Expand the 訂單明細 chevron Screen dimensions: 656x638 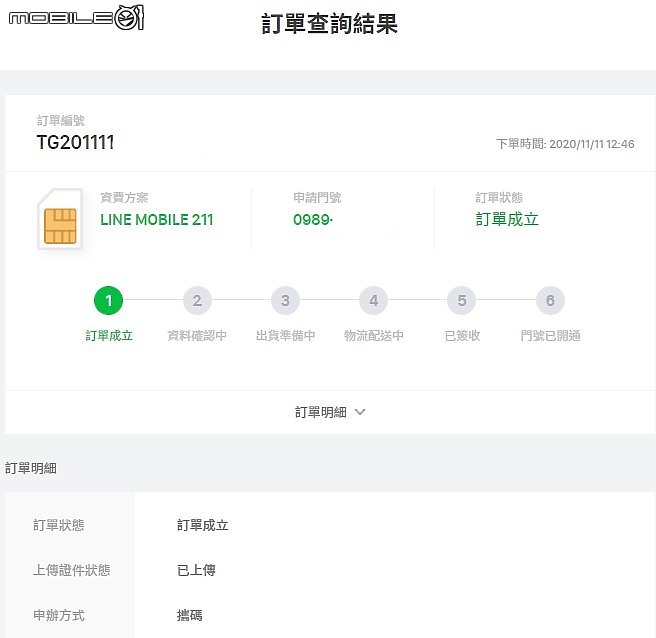[x=360, y=412]
